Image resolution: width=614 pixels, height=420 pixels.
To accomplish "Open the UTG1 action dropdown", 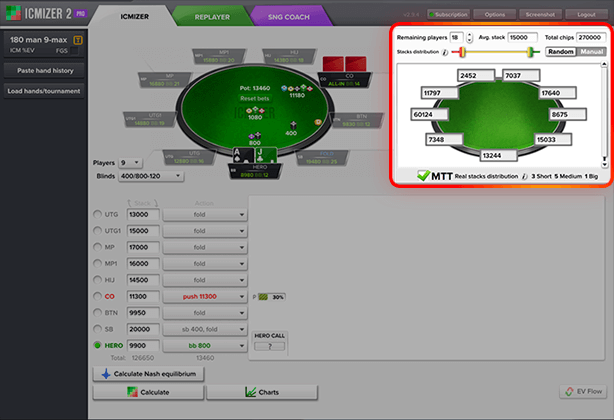I will tap(205, 231).
